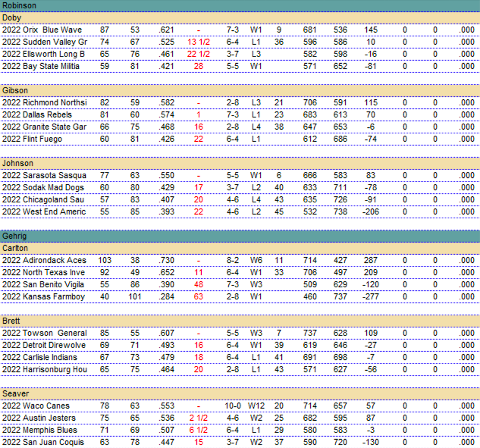Open the 2022 Ellsworth Long B team

coord(44,54)
